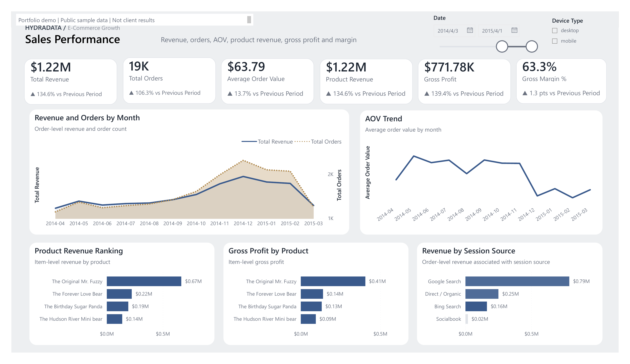This screenshot has width=630, height=364.
Task: Select the Product Revenue KPI card
Action: point(366,81)
